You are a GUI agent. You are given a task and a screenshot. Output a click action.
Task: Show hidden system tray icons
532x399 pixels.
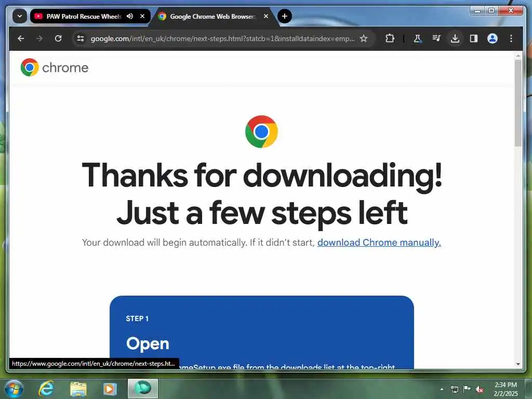(442, 389)
